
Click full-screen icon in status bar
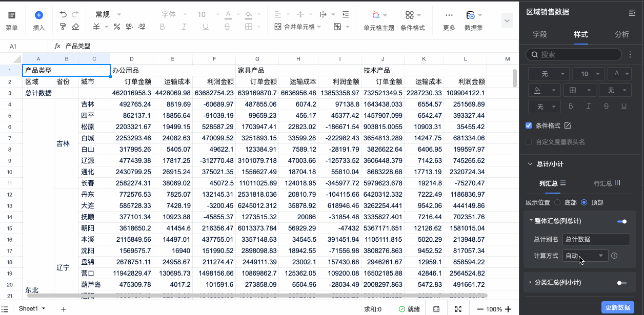coord(458,309)
